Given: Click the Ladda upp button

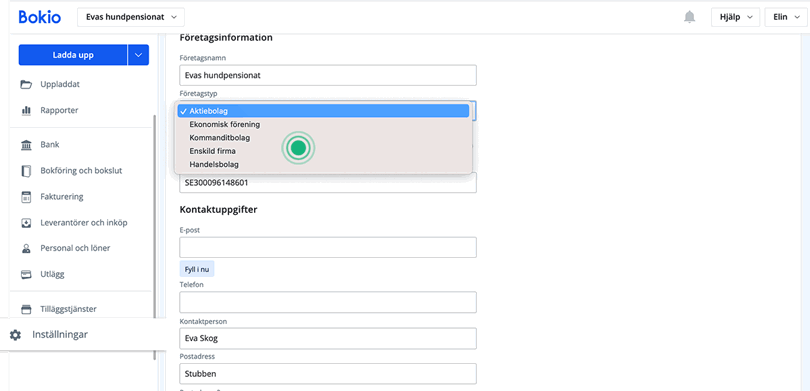Looking at the screenshot, I should (x=73, y=55).
